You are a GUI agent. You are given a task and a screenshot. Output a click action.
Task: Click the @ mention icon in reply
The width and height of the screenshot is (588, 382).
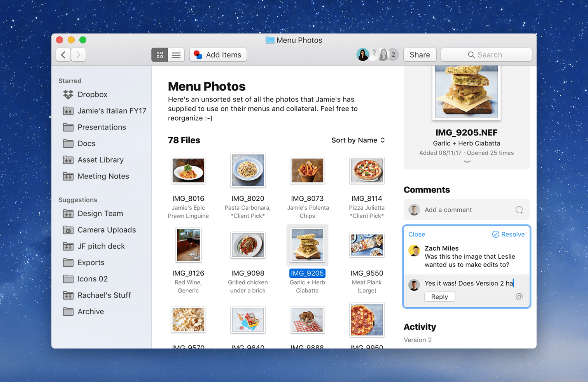(519, 297)
